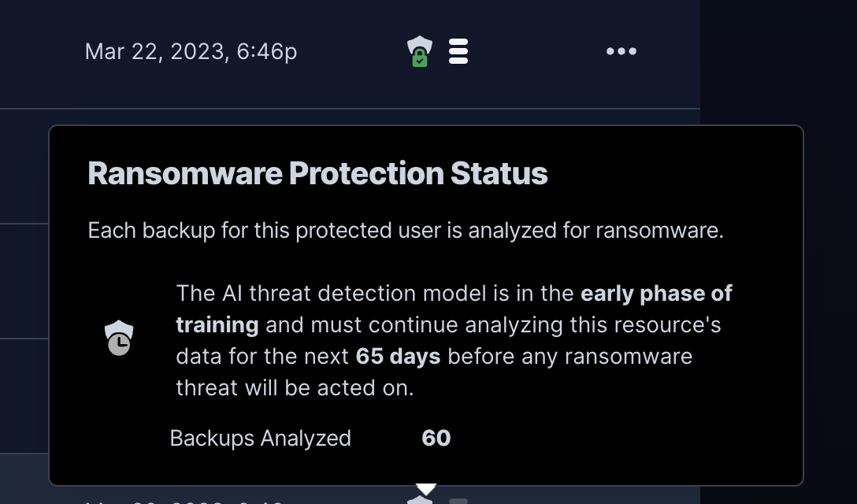Click the "threat will be acted on." line
The image size is (857, 504).
pos(295,388)
